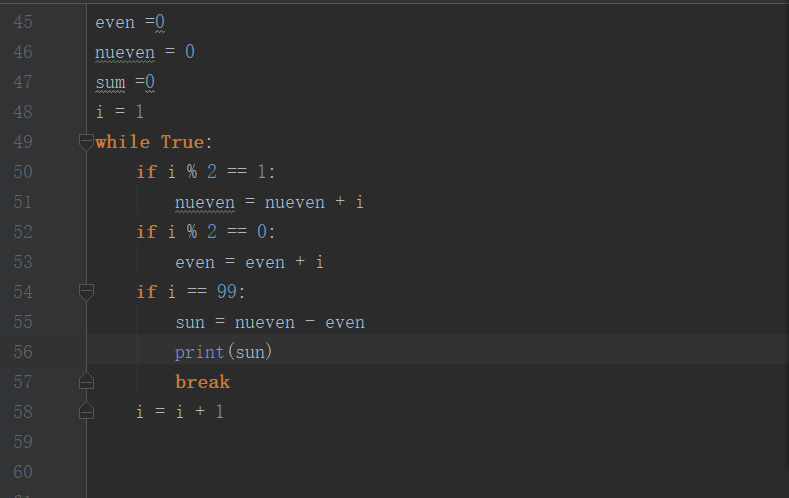Place cursor on the break statement

(202, 382)
